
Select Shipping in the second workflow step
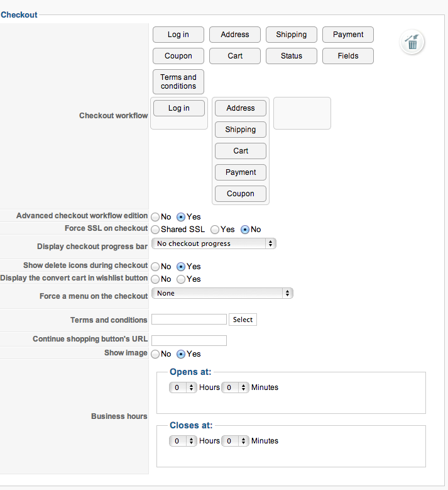(241, 130)
